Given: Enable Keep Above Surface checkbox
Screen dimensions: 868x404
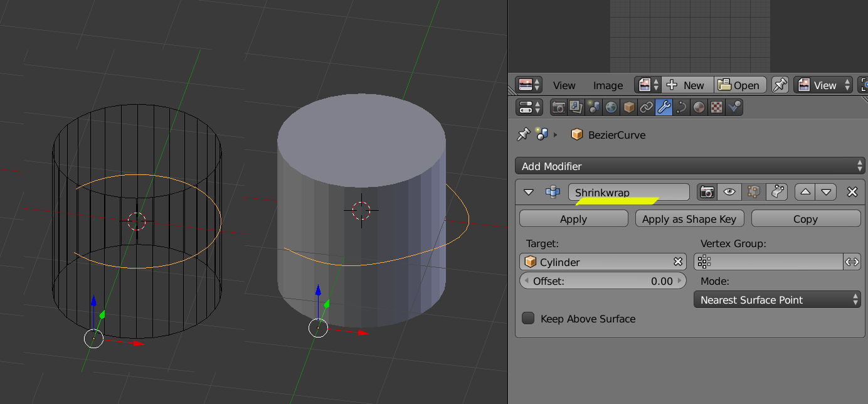Looking at the screenshot, I should (529, 319).
